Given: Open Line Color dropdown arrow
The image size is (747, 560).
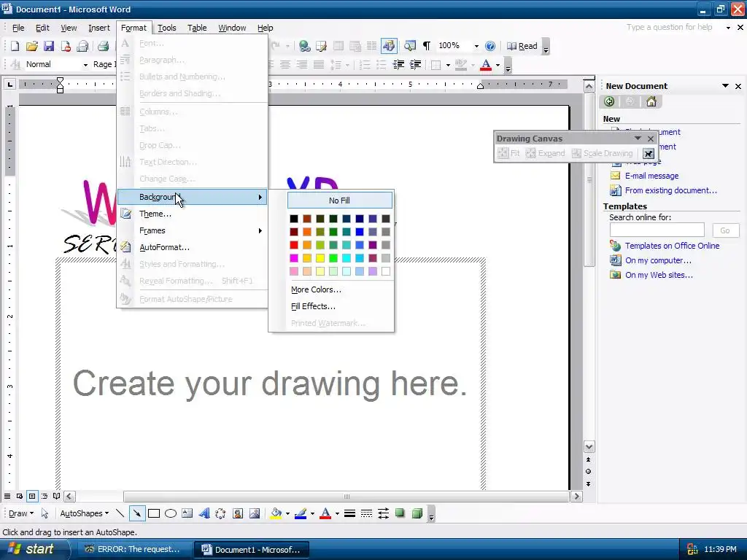Looking at the screenshot, I should (x=312, y=514).
